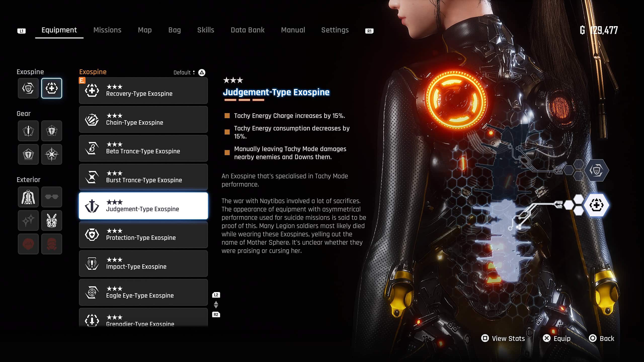Image resolution: width=644 pixels, height=362 pixels.
Task: Click the Burst Trance-Type Exospine icon
Action: (92, 177)
